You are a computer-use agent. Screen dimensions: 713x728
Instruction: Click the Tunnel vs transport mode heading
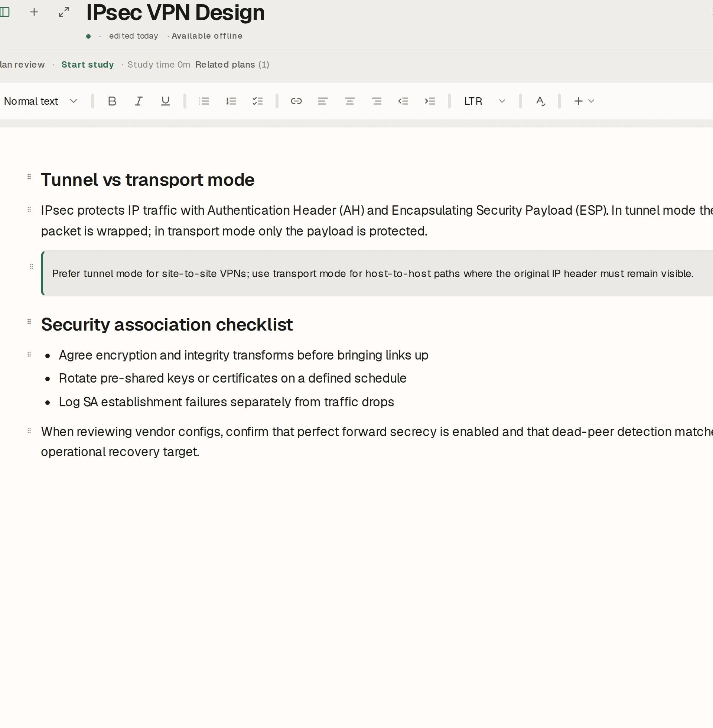(147, 180)
